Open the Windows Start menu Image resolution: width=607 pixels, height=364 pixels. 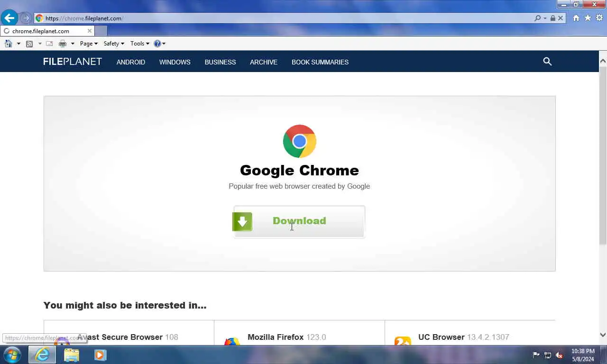point(12,355)
